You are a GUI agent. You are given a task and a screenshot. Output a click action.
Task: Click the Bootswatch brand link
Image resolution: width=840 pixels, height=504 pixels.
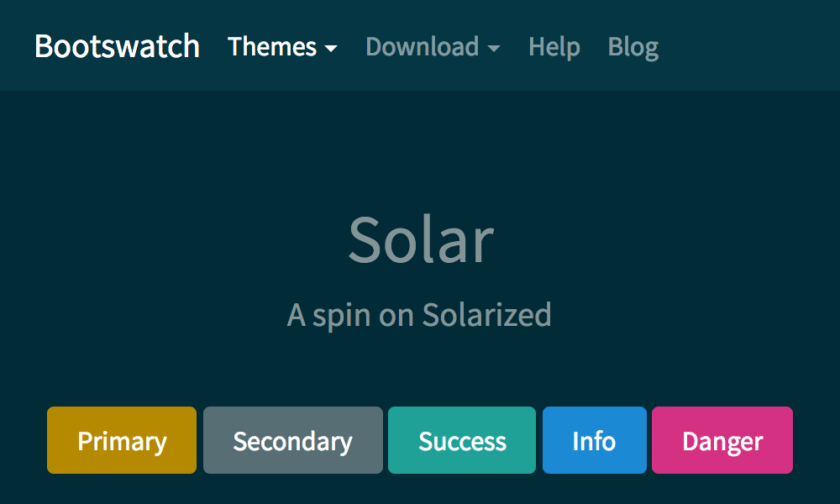[117, 48]
